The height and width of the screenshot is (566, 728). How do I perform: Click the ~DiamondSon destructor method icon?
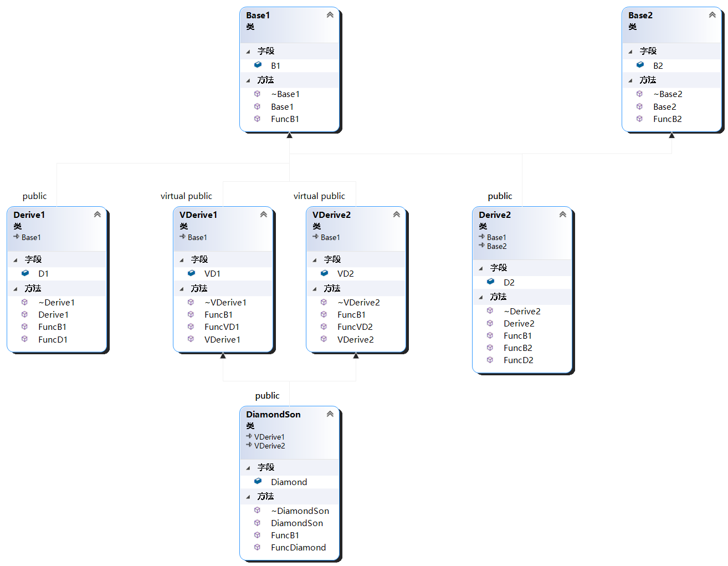pos(257,510)
